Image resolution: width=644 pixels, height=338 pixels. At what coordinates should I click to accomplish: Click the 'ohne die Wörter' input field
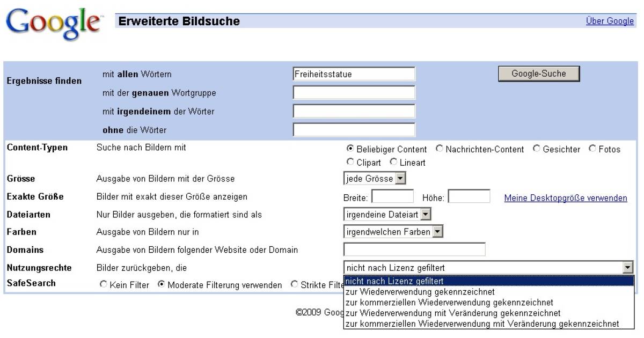[354, 129]
